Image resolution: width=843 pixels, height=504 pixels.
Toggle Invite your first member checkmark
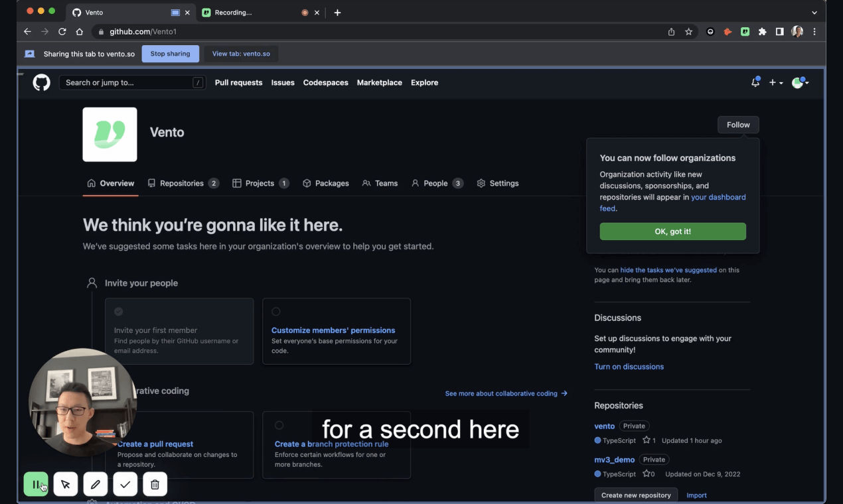pyautogui.click(x=119, y=312)
